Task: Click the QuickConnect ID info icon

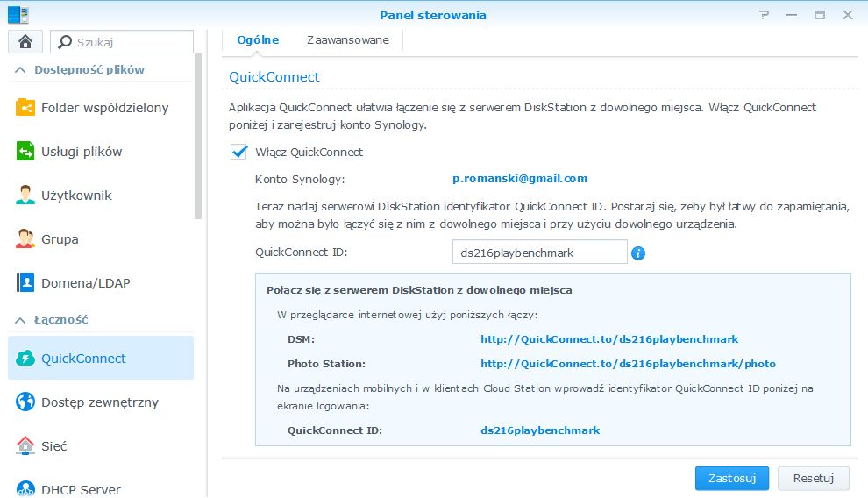Action: click(638, 253)
